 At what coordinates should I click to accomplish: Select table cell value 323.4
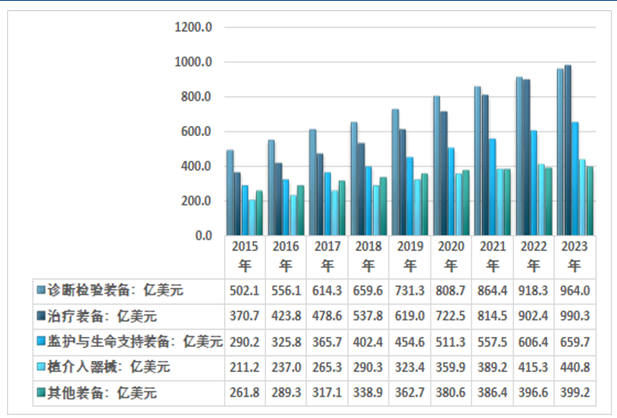410,367
